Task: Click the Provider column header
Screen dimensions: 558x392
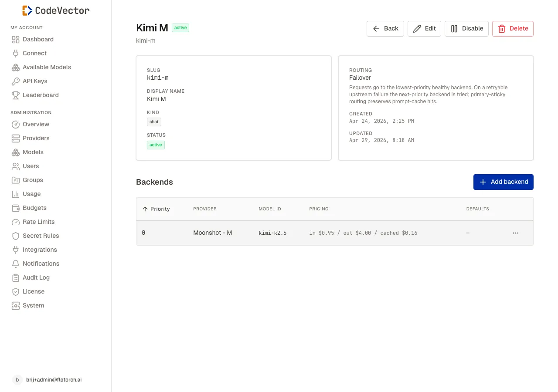Action: coord(205,209)
